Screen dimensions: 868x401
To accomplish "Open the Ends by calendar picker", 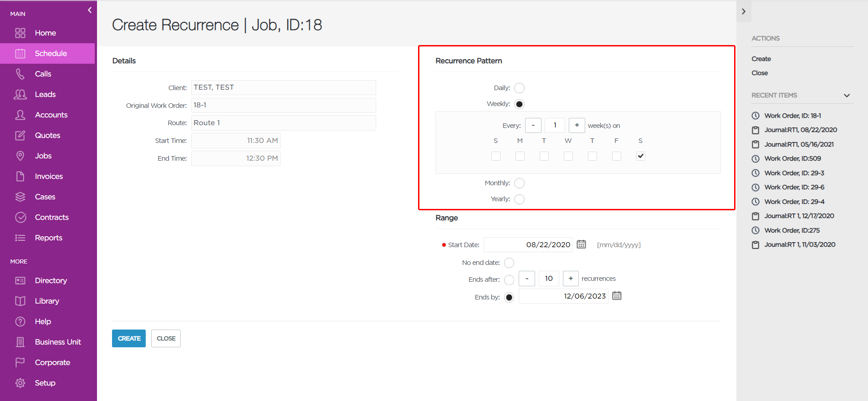I will (617, 296).
